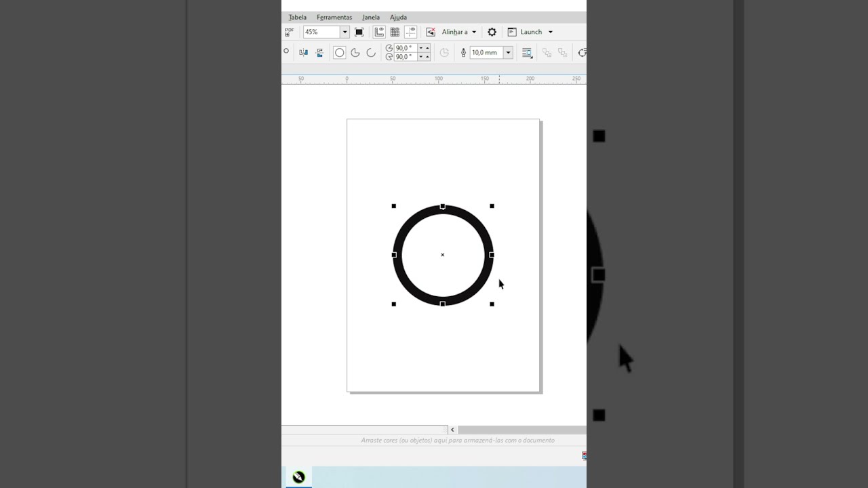This screenshot has width=868, height=488.
Task: Click the ending angle stepper arrows
Action: (424, 57)
